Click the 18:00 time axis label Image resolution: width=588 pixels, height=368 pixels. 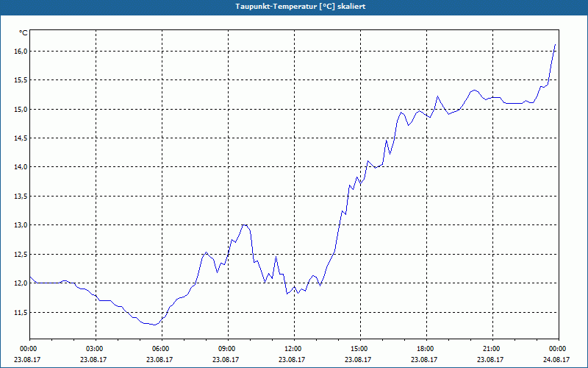tap(426, 348)
